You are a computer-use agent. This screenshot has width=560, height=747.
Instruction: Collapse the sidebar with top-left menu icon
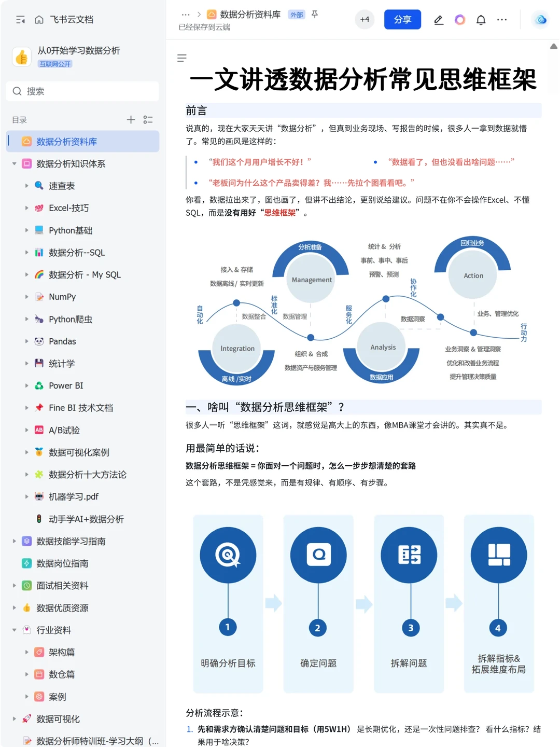[21, 20]
